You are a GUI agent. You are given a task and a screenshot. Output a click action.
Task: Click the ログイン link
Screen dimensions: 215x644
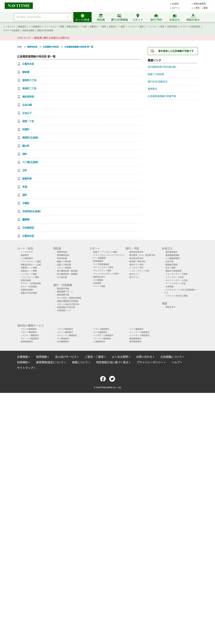pyautogui.click(x=175, y=8)
